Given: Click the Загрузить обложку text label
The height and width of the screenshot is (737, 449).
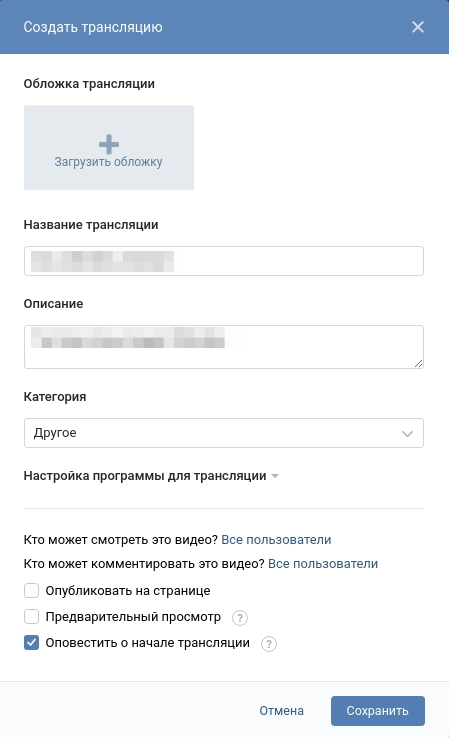Looking at the screenshot, I should pos(109,162).
